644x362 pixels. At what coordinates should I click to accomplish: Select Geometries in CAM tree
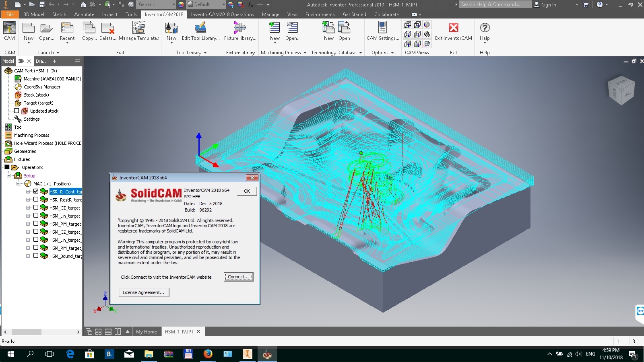[x=25, y=151]
